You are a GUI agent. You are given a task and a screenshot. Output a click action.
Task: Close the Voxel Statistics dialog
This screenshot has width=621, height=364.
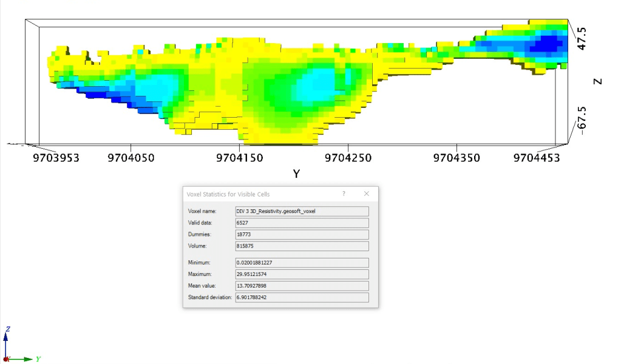click(x=366, y=194)
